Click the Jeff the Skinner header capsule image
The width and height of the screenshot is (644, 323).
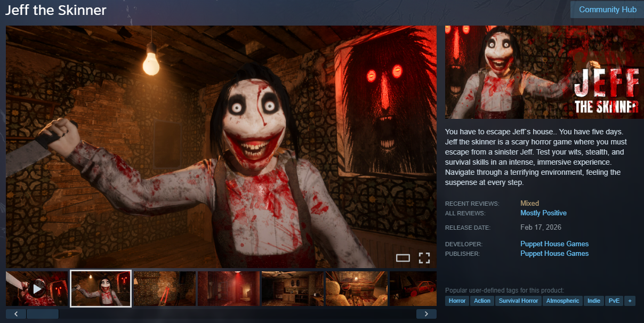(x=544, y=72)
